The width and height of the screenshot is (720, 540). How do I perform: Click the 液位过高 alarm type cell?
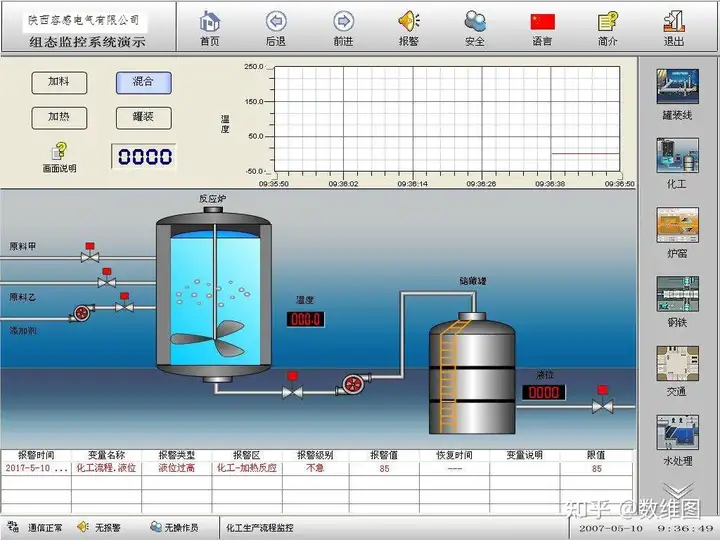[177, 468]
